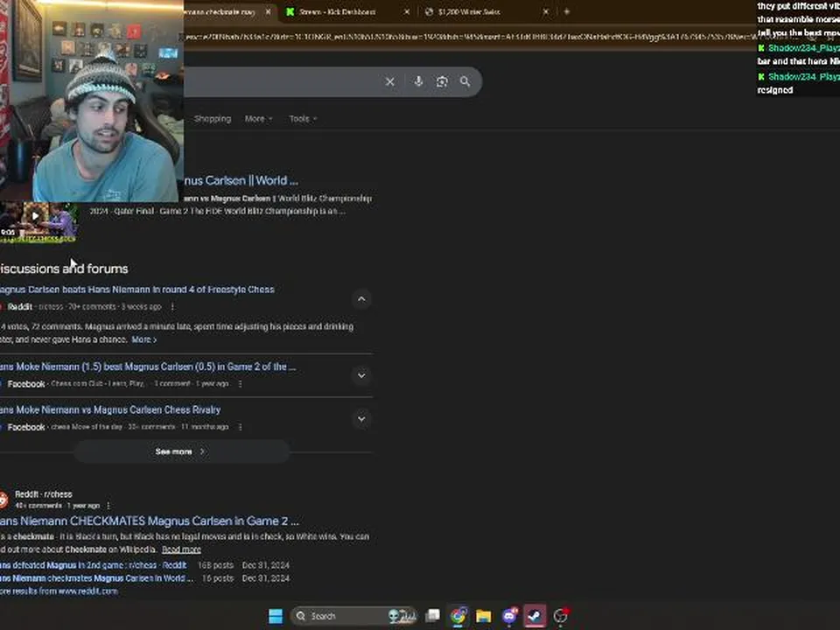This screenshot has height=630, width=840.
Task: Click the magnifier search submit icon
Action: 465,82
